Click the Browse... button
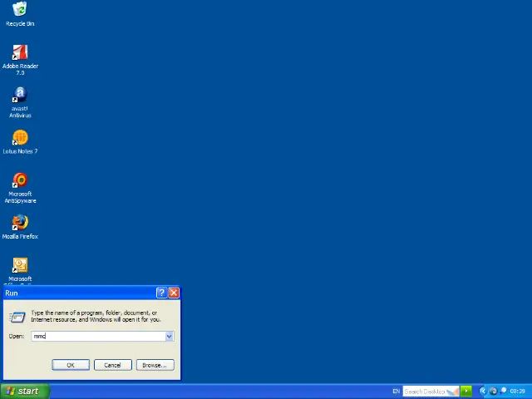The height and width of the screenshot is (399, 532). point(155,365)
